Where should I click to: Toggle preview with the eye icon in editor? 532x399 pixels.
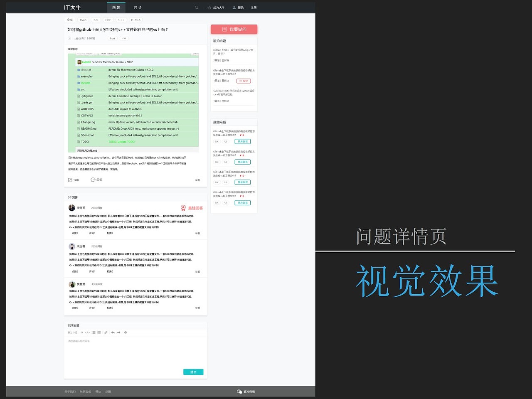(126, 332)
